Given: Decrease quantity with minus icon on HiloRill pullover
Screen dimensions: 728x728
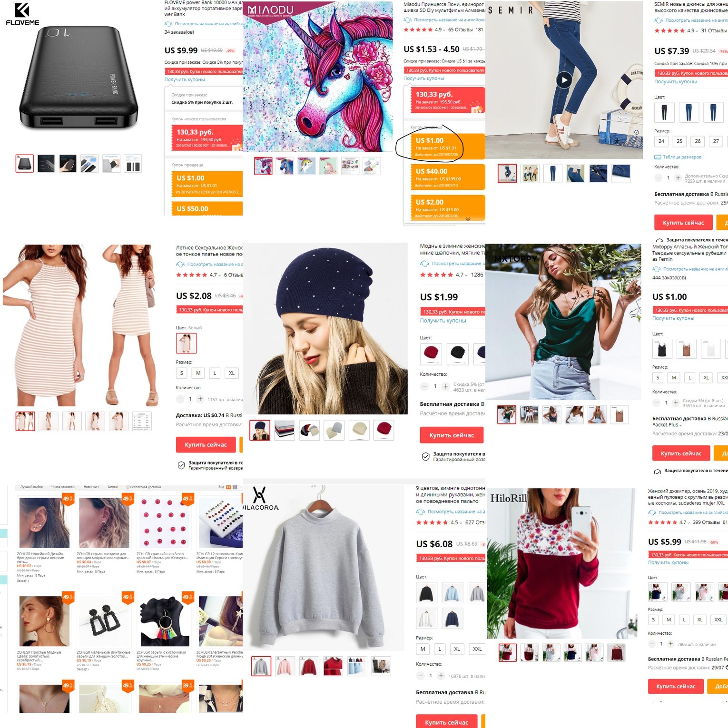Looking at the screenshot, I should [652, 644].
